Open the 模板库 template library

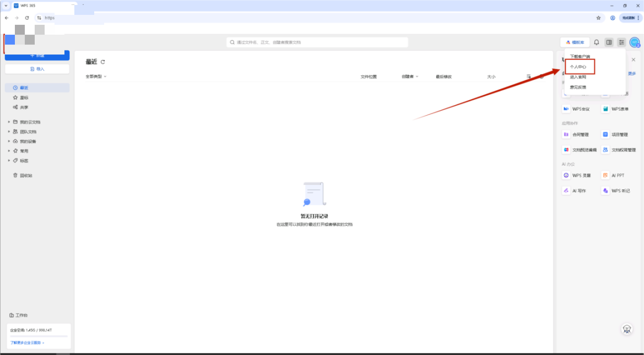pos(575,42)
